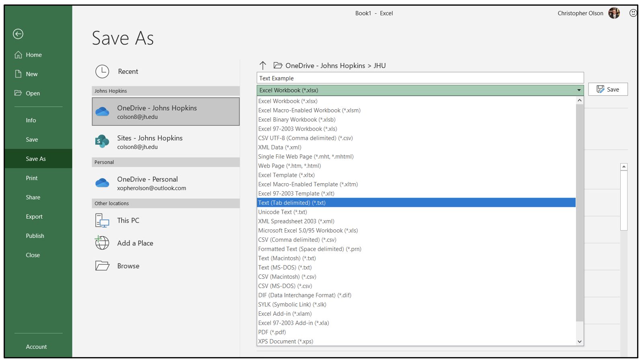Viewport: 644px width, 364px height.
Task: Select Text (MS-DOS) (*.txt)
Action: pos(416,267)
